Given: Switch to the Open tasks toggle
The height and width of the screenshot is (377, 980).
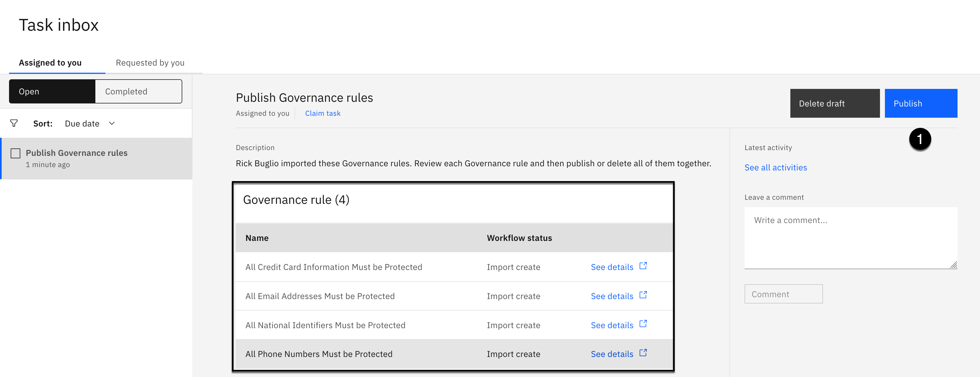Looking at the screenshot, I should 52,91.
